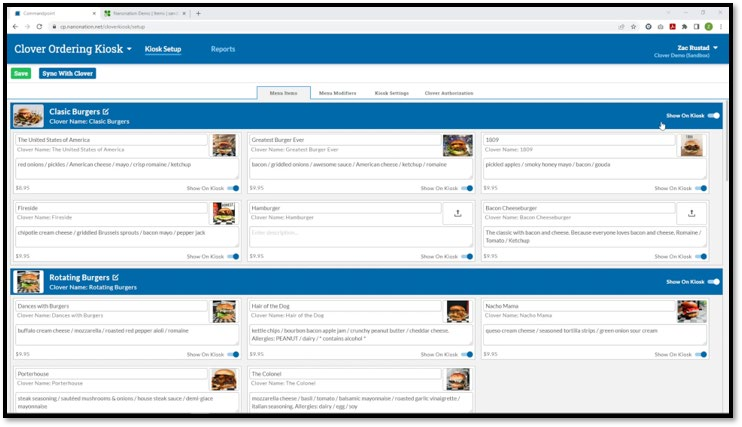This screenshot has height=427, width=742.
Task: Click the Porterhouse burger image
Action: 224,380
